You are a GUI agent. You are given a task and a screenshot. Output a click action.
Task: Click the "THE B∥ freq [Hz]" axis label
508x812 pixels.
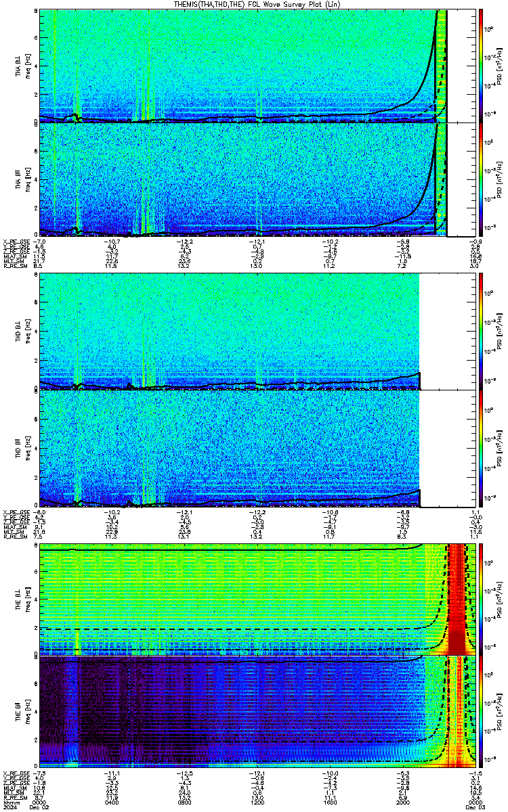click(22, 711)
